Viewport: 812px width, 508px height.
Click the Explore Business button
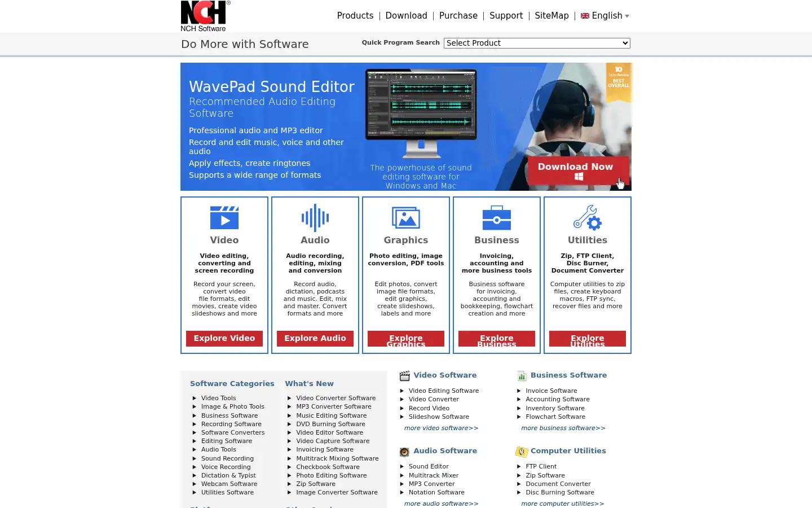click(497, 339)
